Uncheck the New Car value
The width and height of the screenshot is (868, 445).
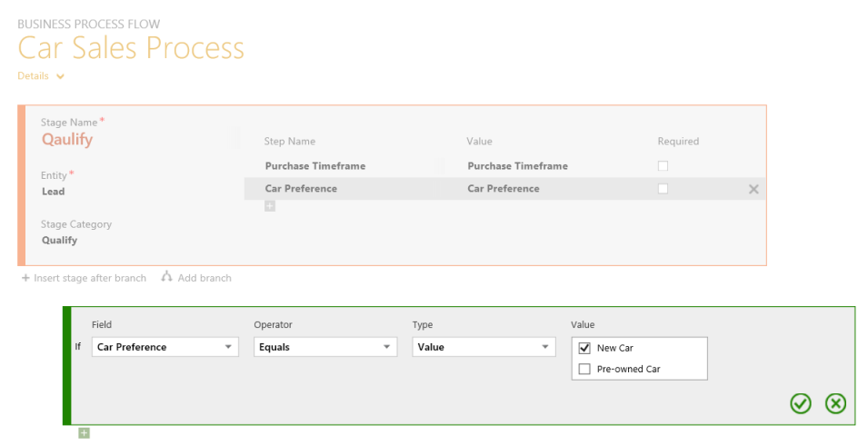(x=584, y=348)
